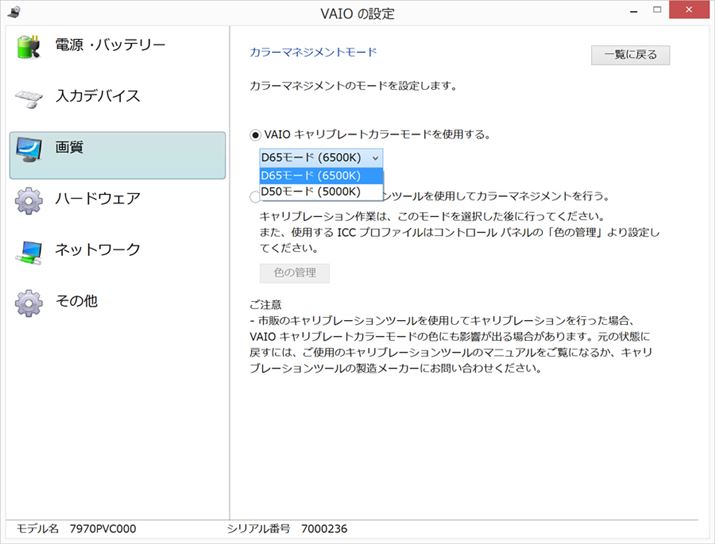The width and height of the screenshot is (715, 544).
Task: Click the battery icon for 電源・バッテリー
Action: click(x=29, y=47)
